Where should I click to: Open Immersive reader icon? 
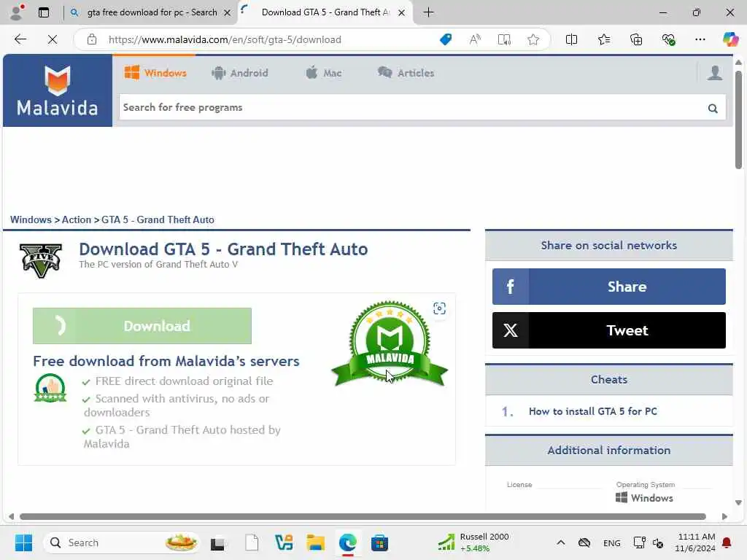504,39
